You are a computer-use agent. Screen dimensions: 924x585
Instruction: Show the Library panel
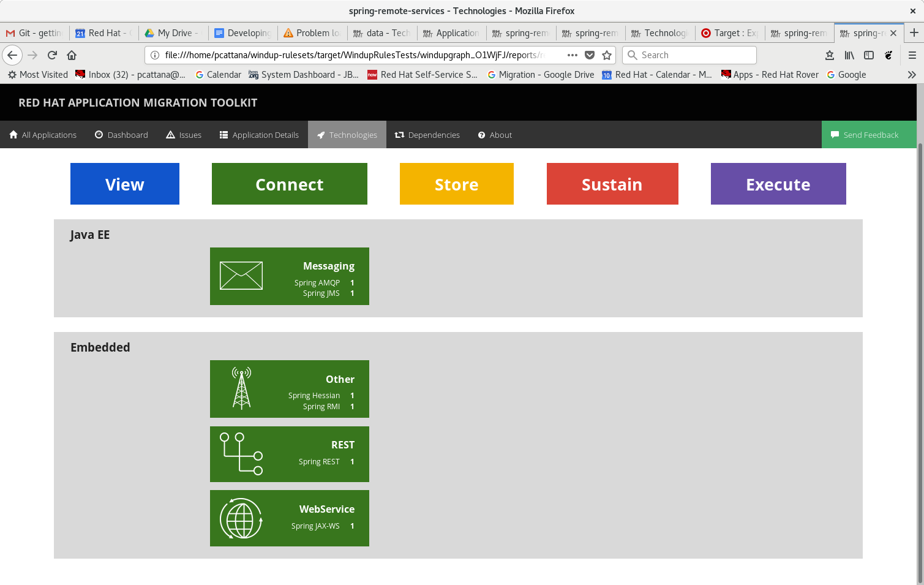(x=849, y=55)
